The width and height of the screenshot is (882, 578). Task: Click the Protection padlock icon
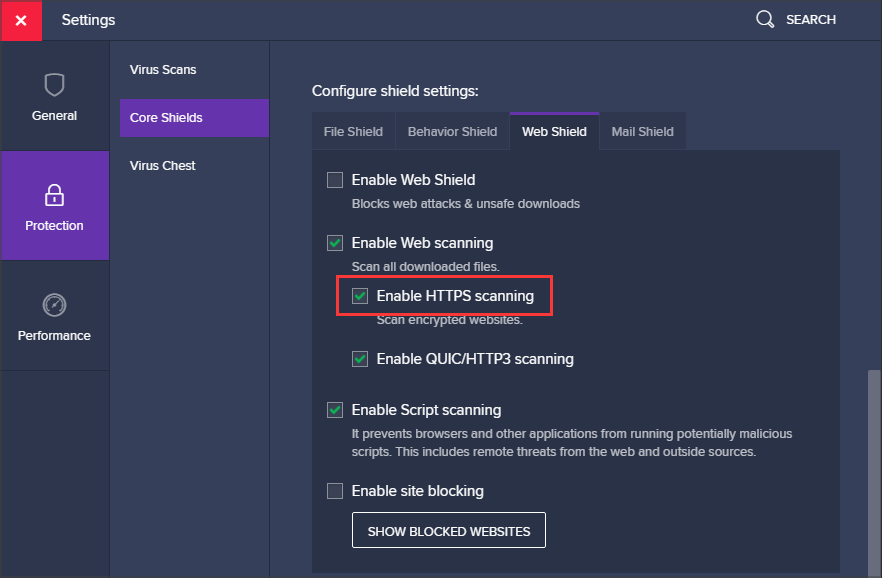54,194
